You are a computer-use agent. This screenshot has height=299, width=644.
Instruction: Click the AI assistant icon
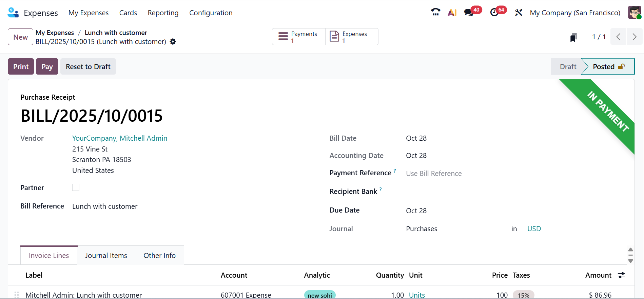coord(452,13)
